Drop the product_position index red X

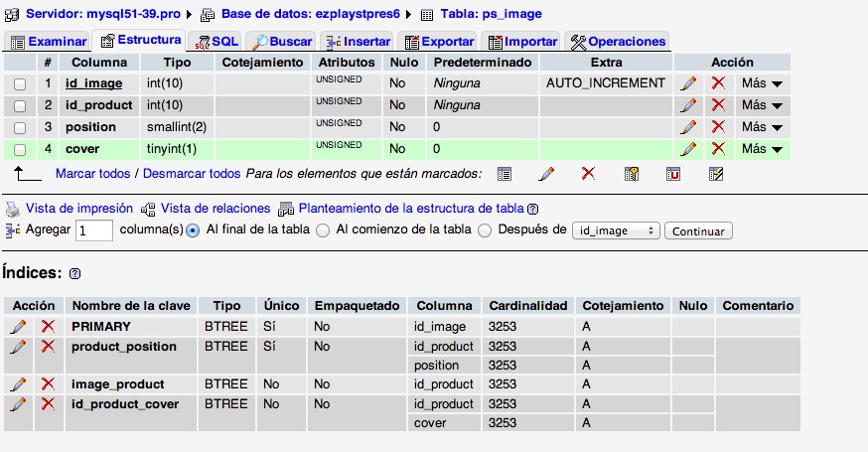pyautogui.click(x=48, y=346)
